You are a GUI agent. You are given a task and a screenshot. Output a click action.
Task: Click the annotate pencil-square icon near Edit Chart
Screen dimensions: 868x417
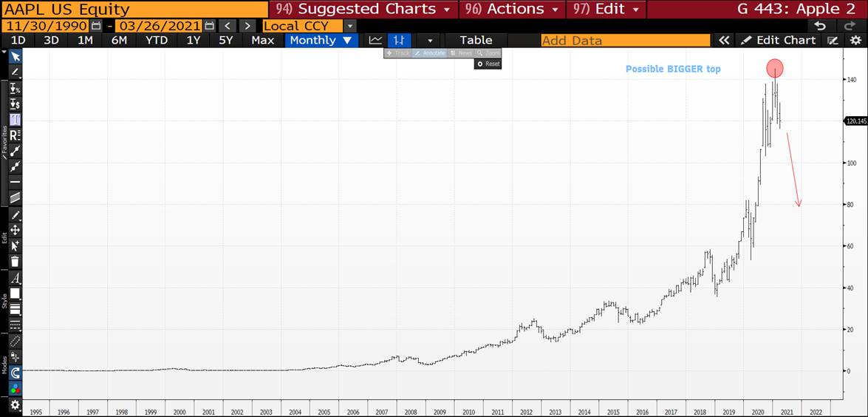click(x=832, y=41)
